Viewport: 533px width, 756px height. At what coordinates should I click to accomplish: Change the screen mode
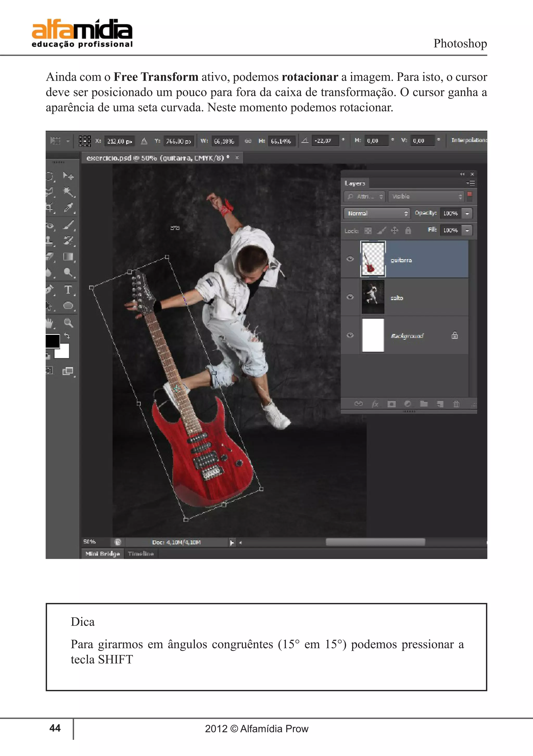[68, 371]
